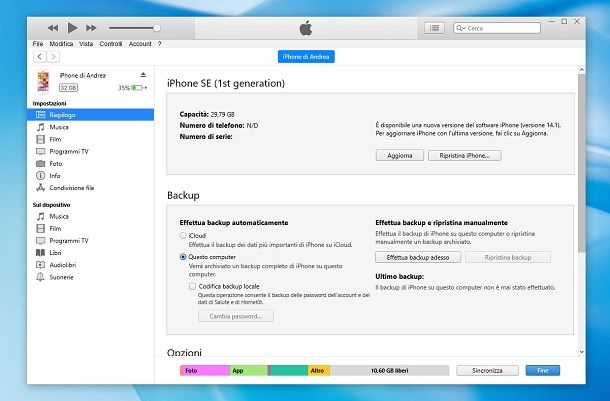Click the 32 GB capacity badge
This screenshot has height=401, width=610.
coord(68,88)
